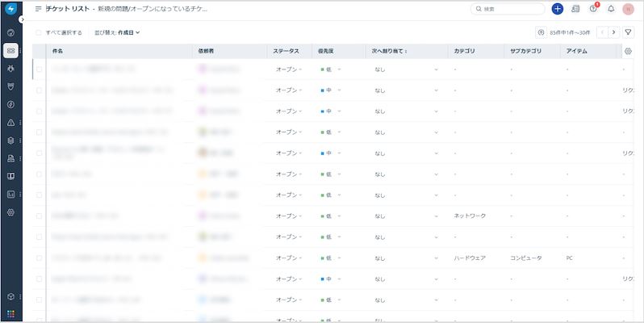The image size is (644, 323).
Task: Select the checkbox of the ネットワーク category ticket
Action: point(39,216)
